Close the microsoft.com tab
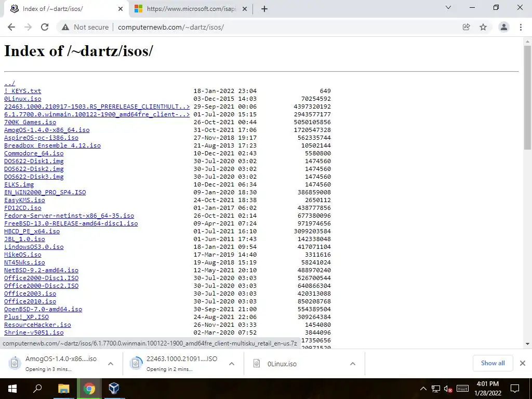Viewport: 532px width, 399px height. coord(245,9)
